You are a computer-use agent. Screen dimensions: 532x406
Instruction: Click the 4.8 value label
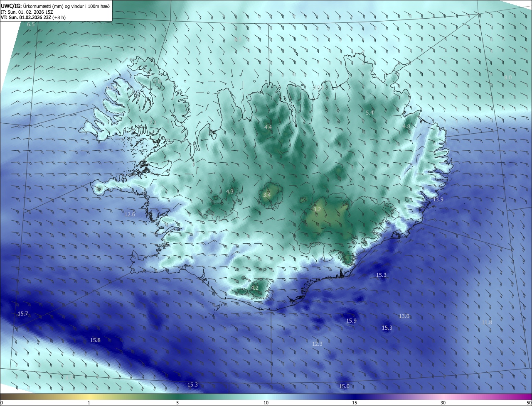[406, 127]
